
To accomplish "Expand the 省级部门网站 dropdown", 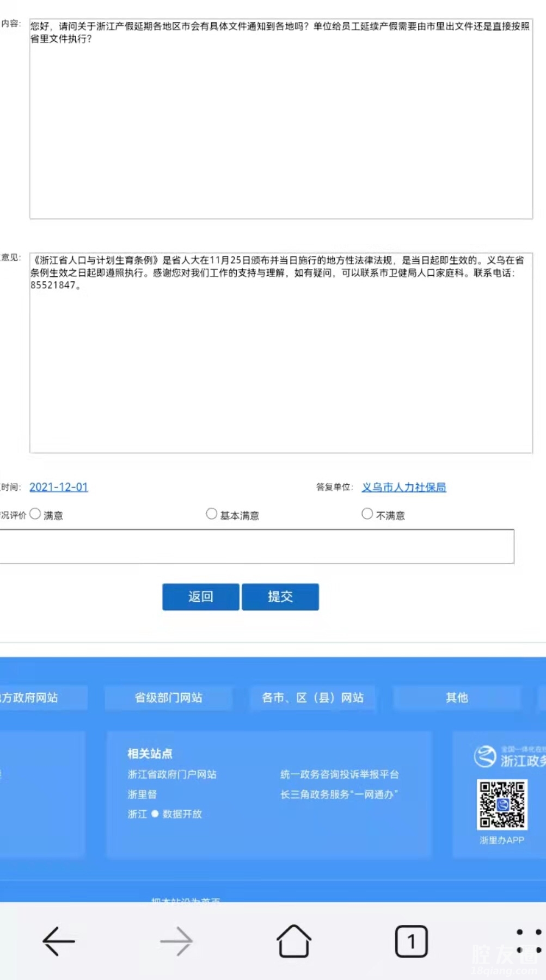I will tap(168, 698).
